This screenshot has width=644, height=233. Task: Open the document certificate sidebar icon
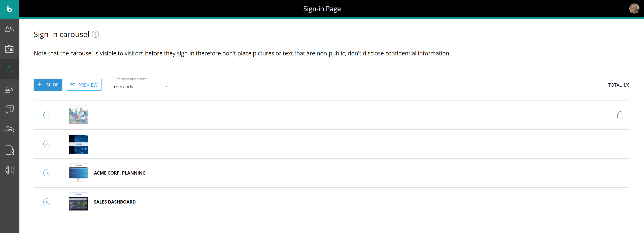[10, 150]
